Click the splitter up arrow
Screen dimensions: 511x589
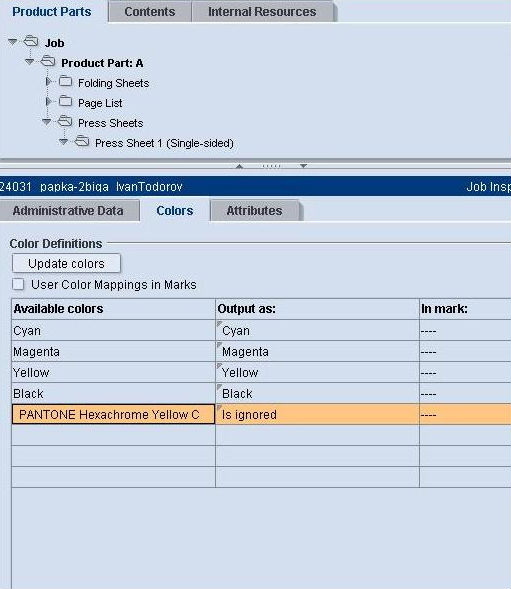(x=239, y=166)
